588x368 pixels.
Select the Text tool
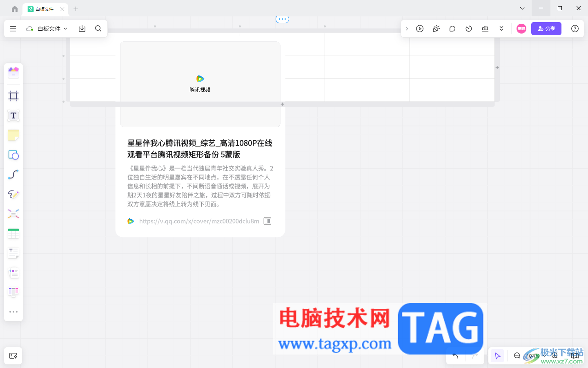click(x=13, y=116)
